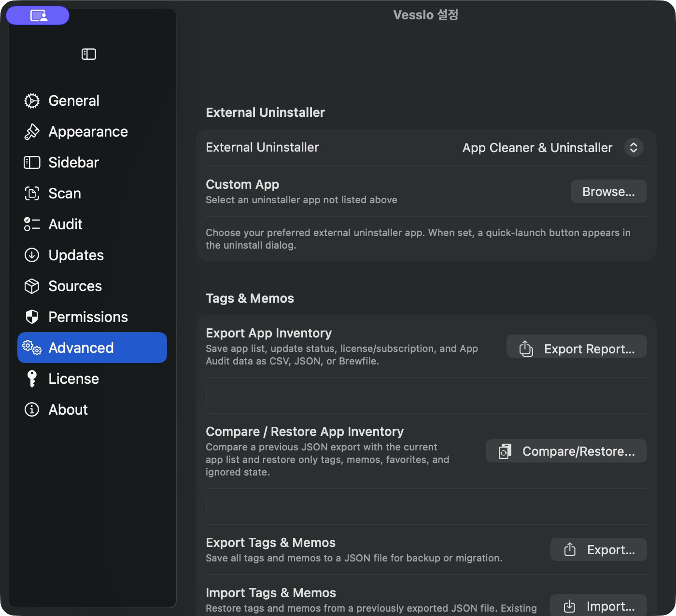Click the Compare / Restore App Inventory title
The width and height of the screenshot is (676, 616).
coord(305,432)
